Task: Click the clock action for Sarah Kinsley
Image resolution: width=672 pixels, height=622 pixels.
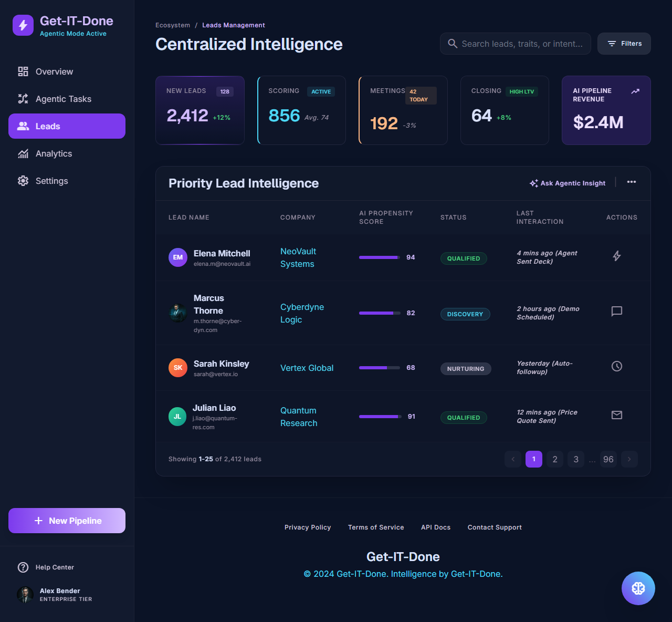Action: 617,366
